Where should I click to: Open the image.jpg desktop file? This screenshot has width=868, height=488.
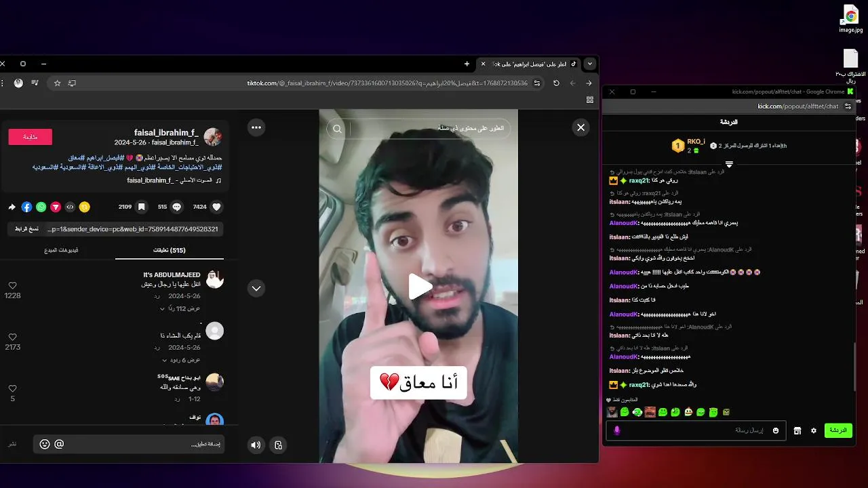pos(850,20)
